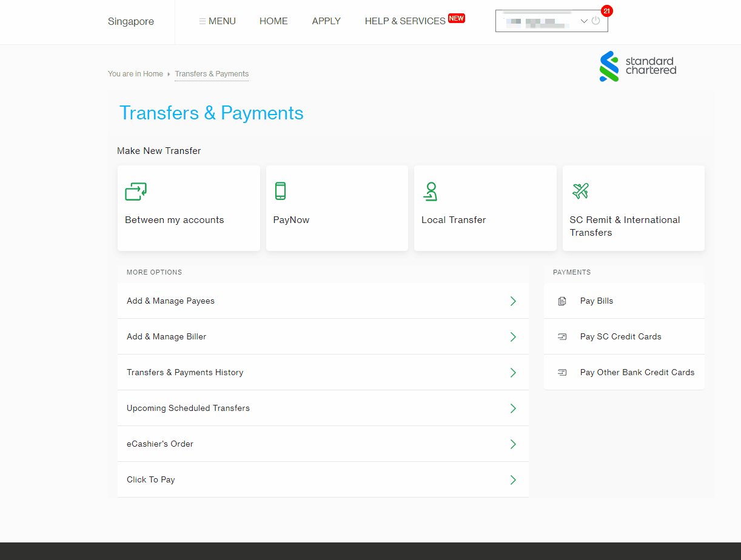This screenshot has width=741, height=560.
Task: Click the blurred user name field
Action: (538, 22)
